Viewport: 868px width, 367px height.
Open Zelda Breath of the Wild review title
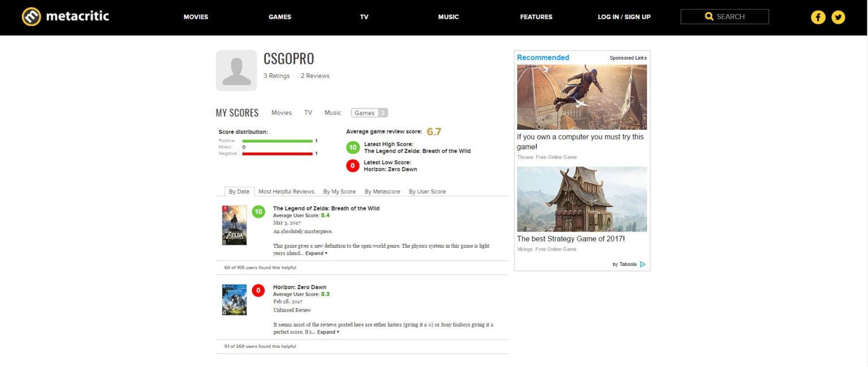326,208
